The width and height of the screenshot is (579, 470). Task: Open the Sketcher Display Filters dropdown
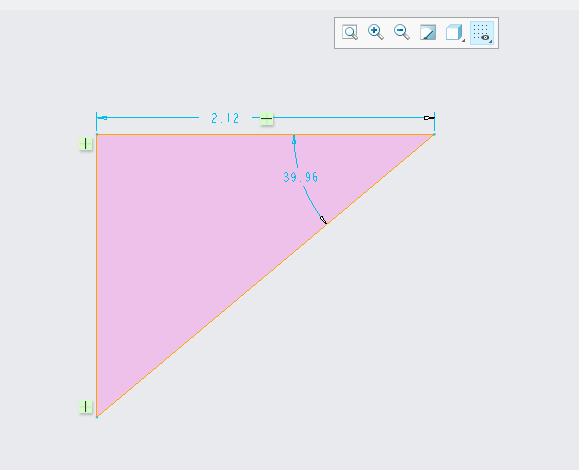point(482,33)
